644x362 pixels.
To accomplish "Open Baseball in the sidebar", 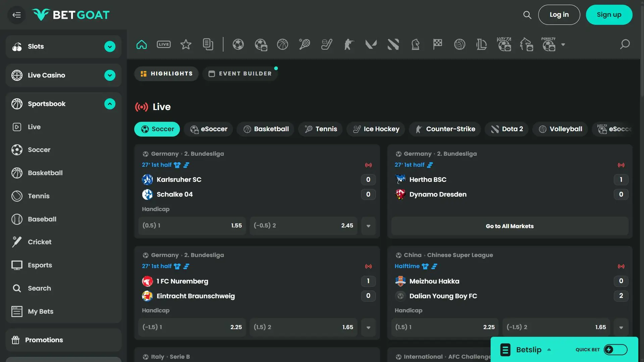I will coord(63,219).
